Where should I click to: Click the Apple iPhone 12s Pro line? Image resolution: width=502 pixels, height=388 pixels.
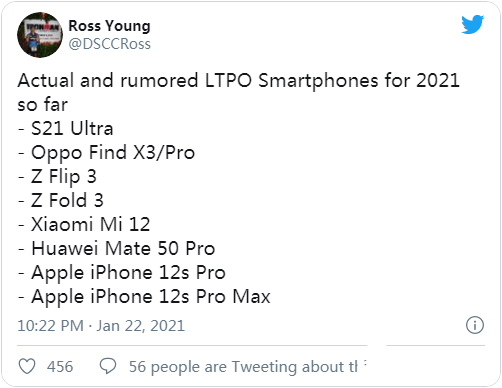(122, 273)
